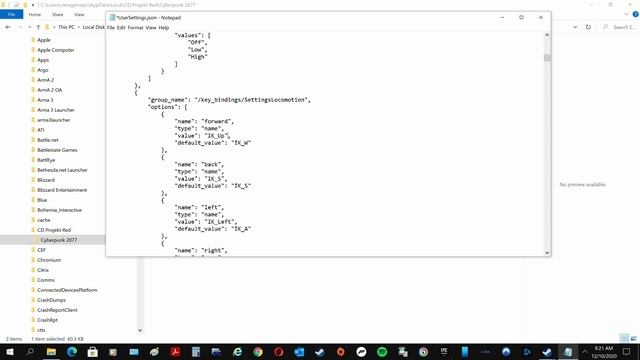Open Notepad View menu
Screen dimensions: 640x360
click(151, 28)
